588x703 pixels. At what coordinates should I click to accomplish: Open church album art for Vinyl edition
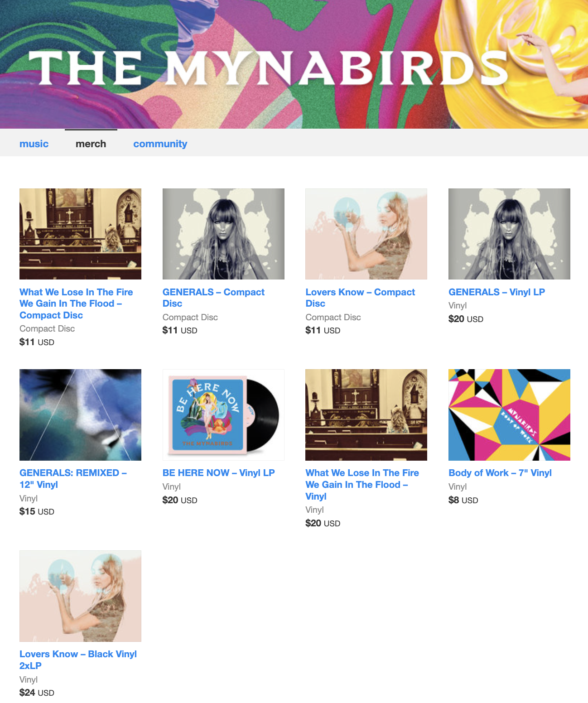tap(366, 415)
